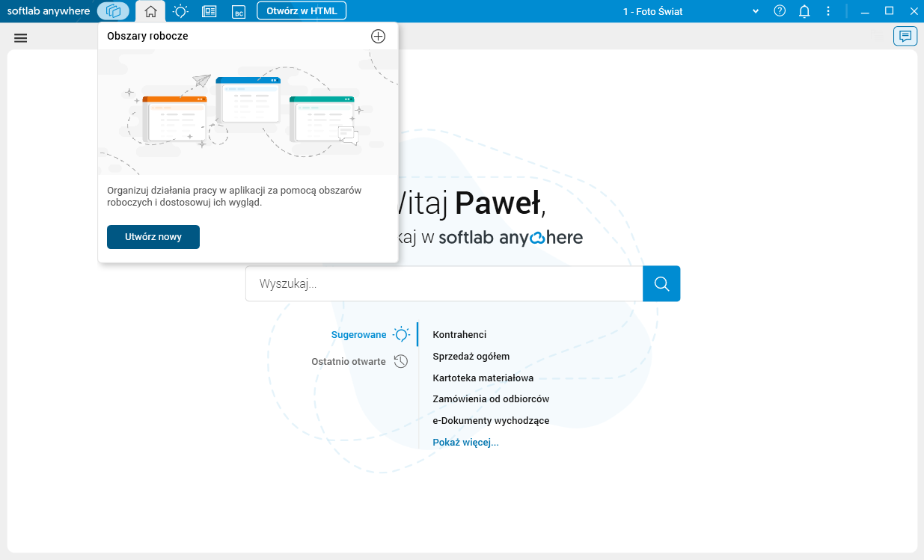Start search with the magnifier button
This screenshot has height=560, width=924.
tap(661, 283)
